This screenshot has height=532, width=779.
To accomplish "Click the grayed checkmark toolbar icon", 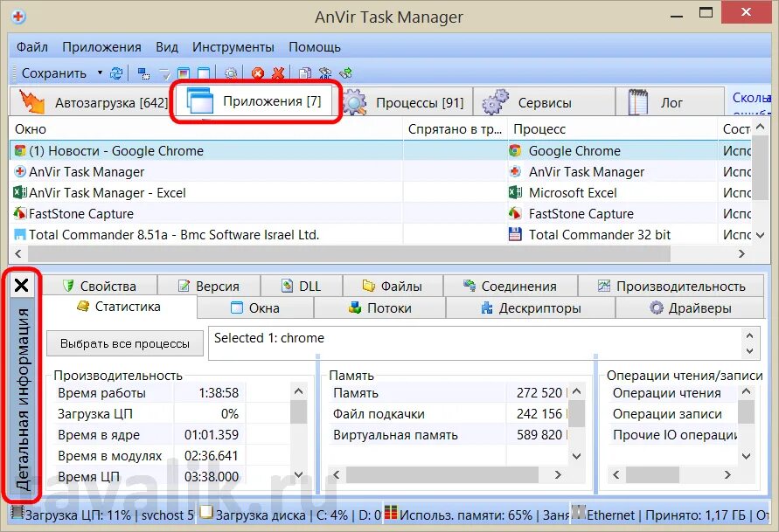I will 164,74.
